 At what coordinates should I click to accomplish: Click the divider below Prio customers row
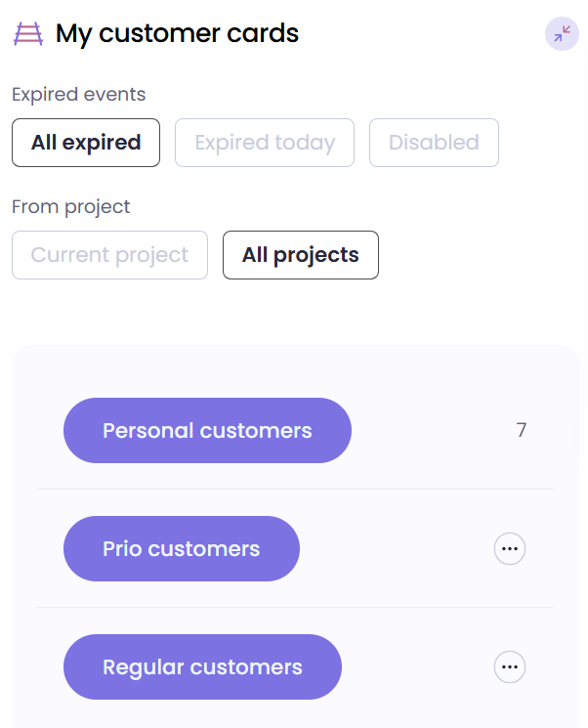click(x=294, y=607)
